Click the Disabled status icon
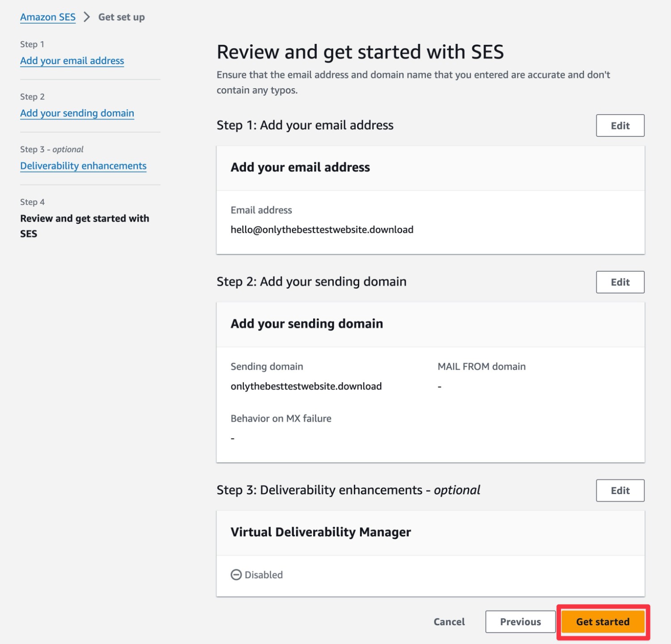 (236, 575)
